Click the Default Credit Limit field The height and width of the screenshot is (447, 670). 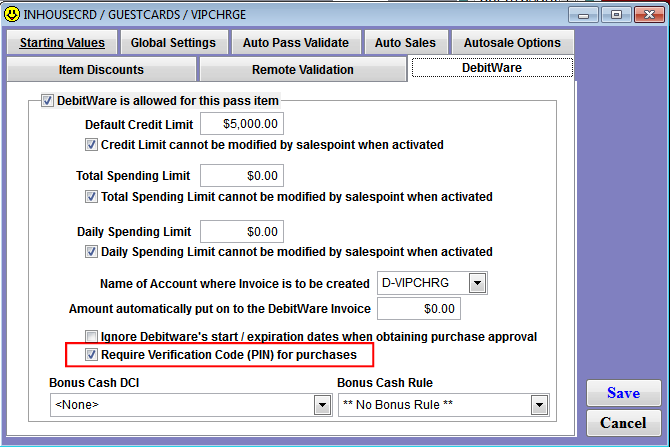tap(242, 124)
